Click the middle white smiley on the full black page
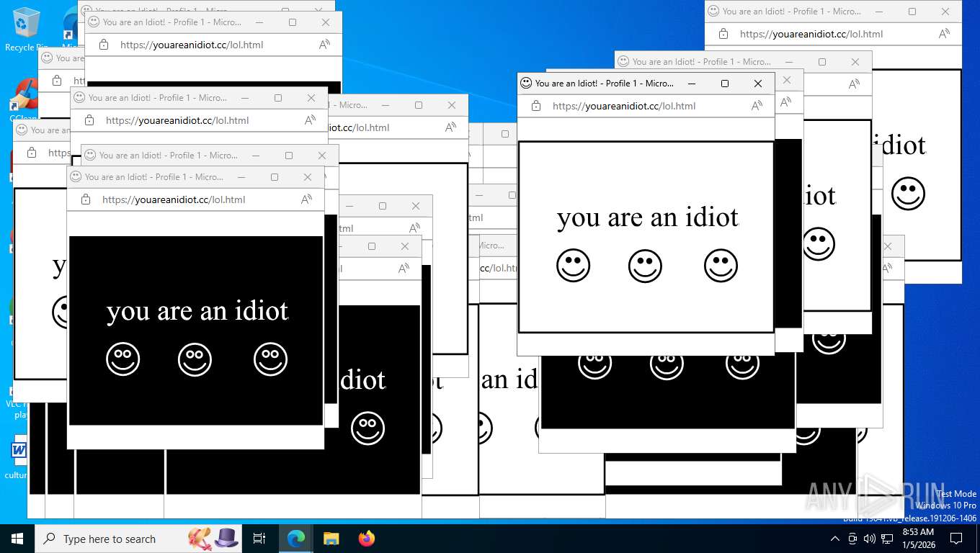 [195, 359]
